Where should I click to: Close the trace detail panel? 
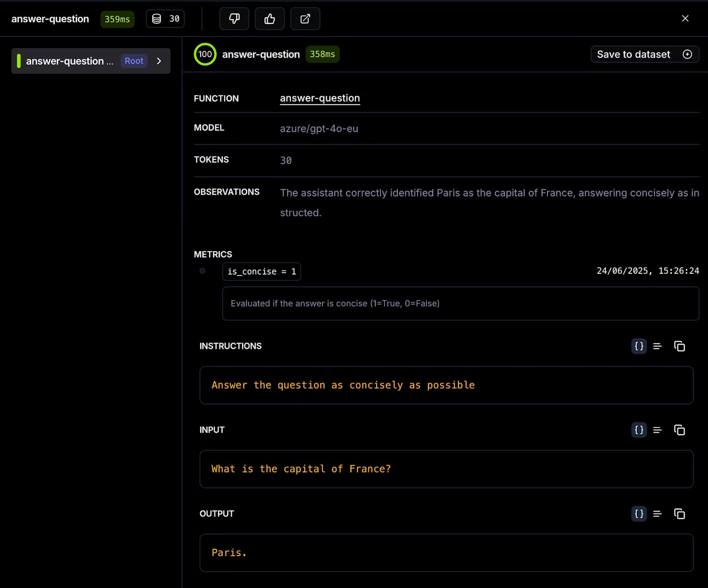pos(685,18)
